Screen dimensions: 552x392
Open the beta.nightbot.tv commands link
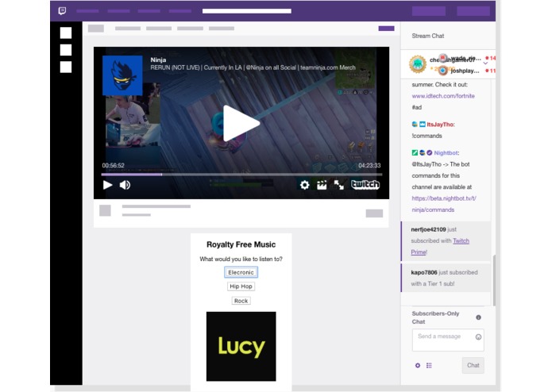[x=444, y=204]
